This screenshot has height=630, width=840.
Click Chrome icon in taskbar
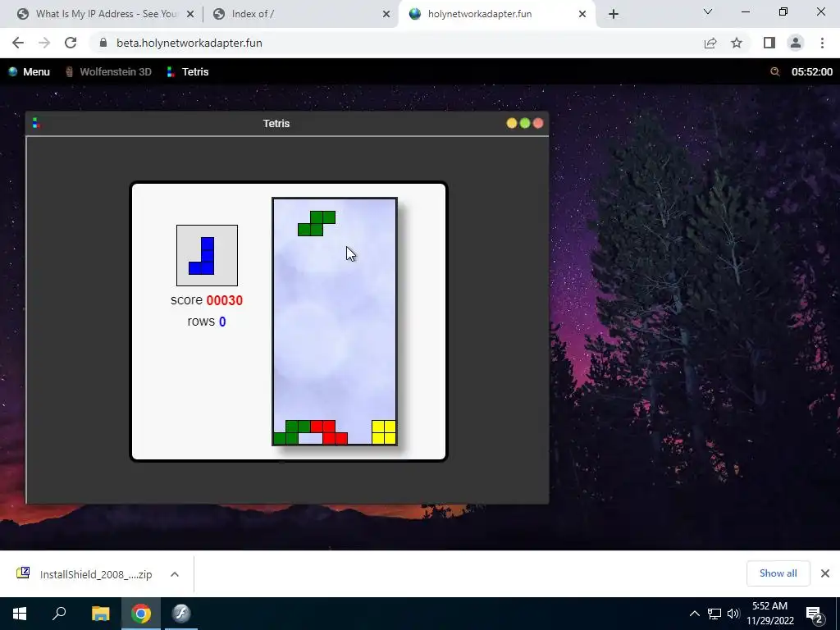pos(141,614)
